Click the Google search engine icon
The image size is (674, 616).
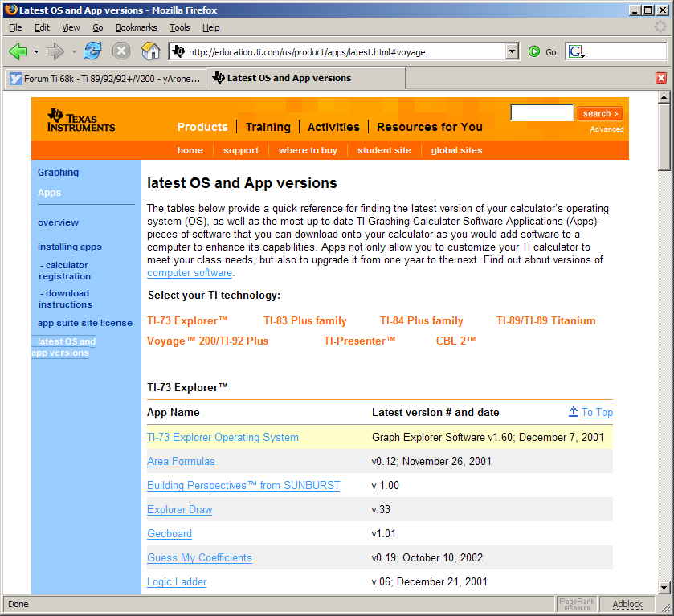pyautogui.click(x=577, y=52)
